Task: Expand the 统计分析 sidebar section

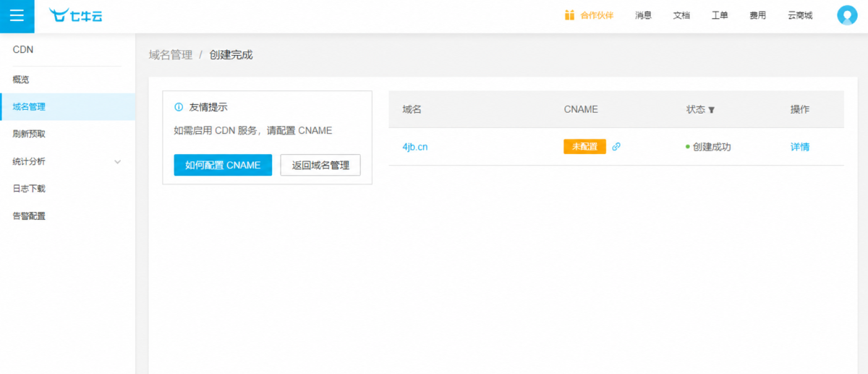Action: [x=67, y=161]
